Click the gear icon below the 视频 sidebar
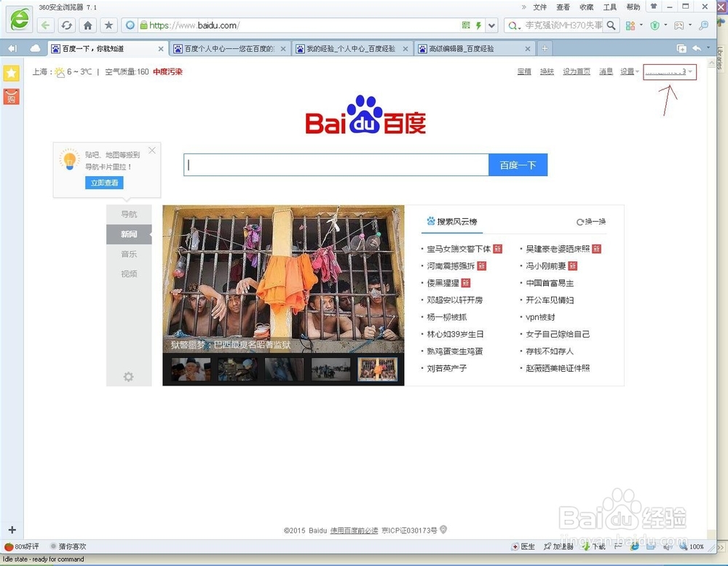This screenshot has width=728, height=566. (129, 377)
